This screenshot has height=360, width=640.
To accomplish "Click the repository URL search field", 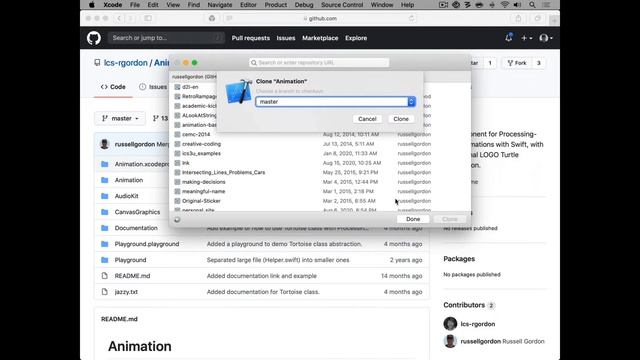I will (x=319, y=62).
